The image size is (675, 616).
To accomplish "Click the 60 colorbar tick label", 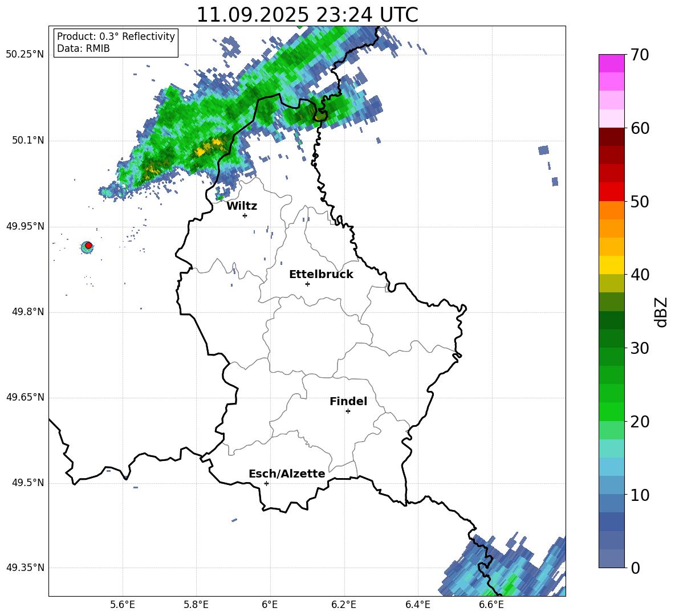I will click(640, 128).
